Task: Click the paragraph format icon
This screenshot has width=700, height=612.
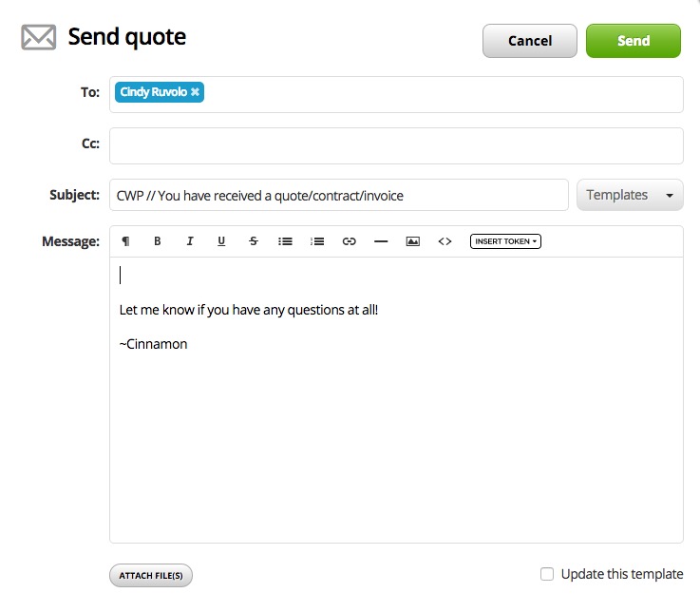Action: tap(126, 241)
